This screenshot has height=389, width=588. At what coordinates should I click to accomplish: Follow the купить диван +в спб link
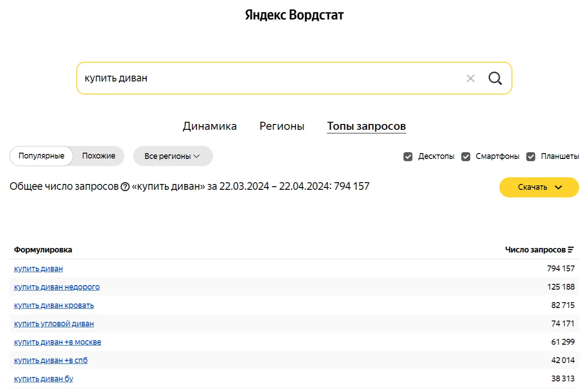[x=51, y=360]
